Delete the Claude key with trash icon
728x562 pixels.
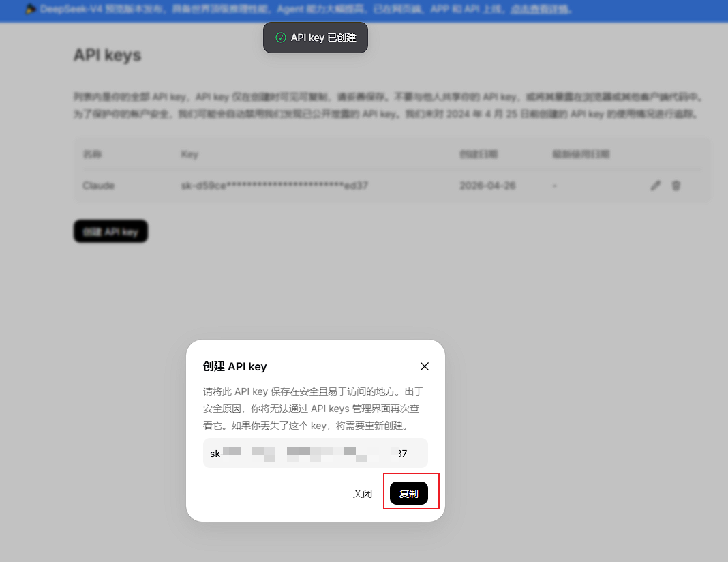[676, 186]
